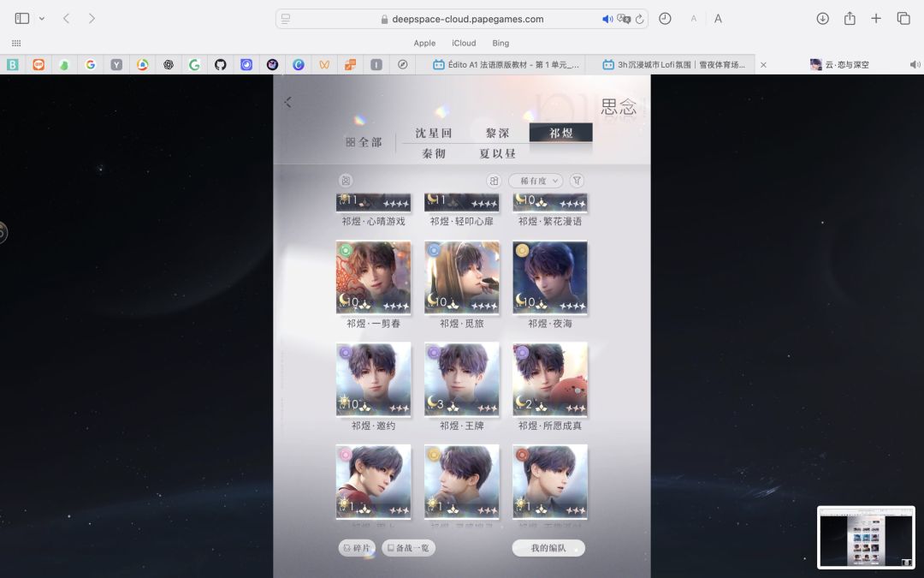Click the translate icon in the address bar
The width and height of the screenshot is (924, 578).
click(x=624, y=19)
